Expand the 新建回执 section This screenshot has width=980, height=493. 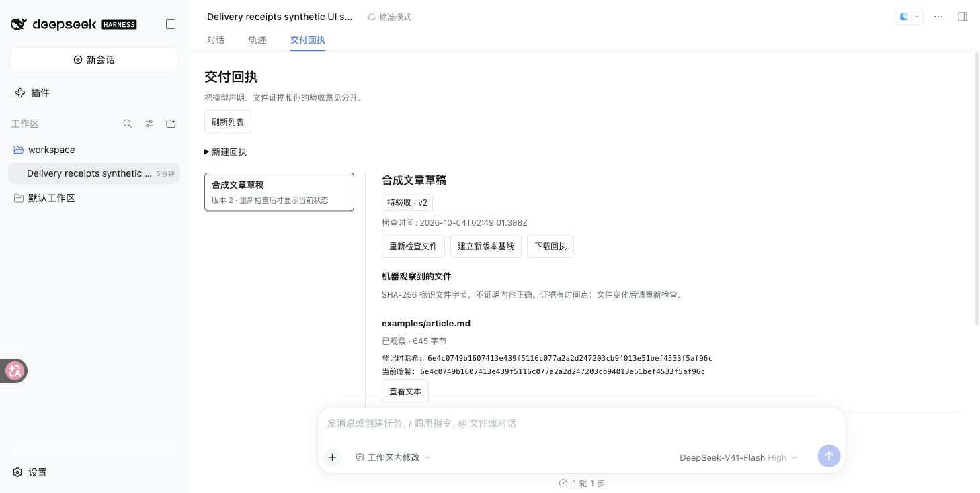tap(226, 152)
